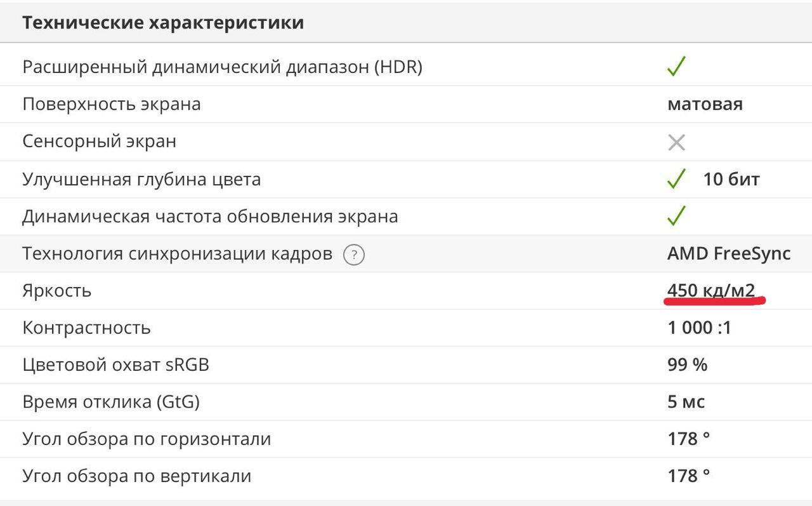Click the 99 % sRGB value
The width and height of the screenshot is (812, 506).
pos(687,365)
